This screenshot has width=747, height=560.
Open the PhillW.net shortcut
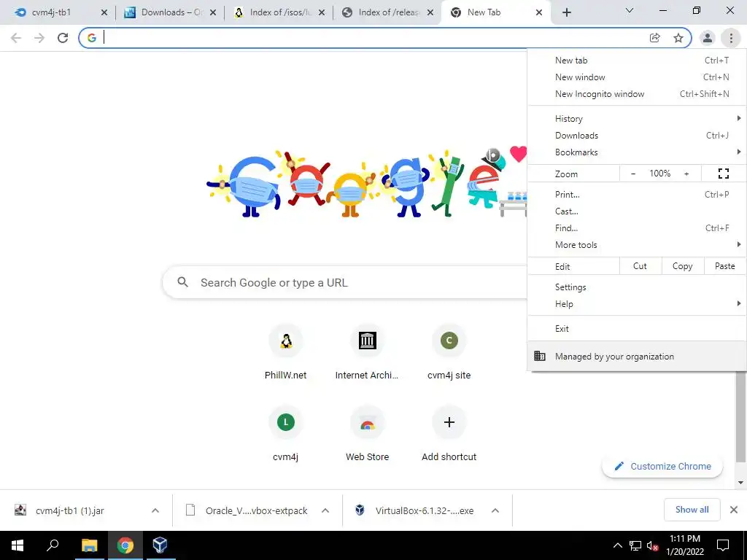click(x=286, y=352)
